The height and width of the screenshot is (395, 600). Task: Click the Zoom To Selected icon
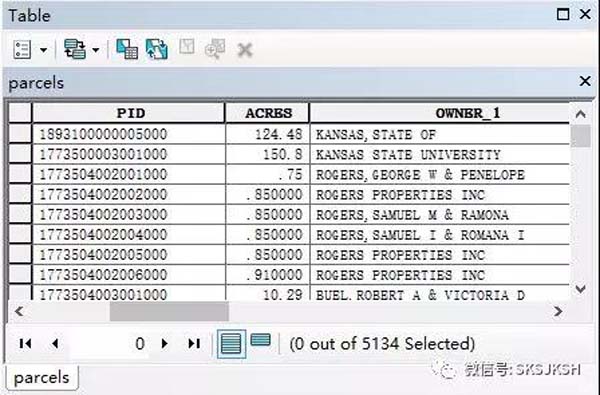(215, 49)
